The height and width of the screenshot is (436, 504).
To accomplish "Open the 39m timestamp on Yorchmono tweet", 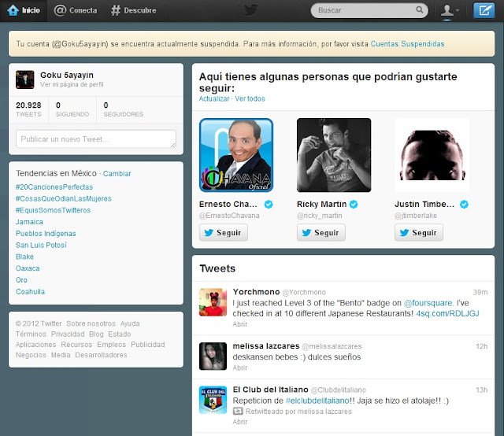I will (x=480, y=293).
